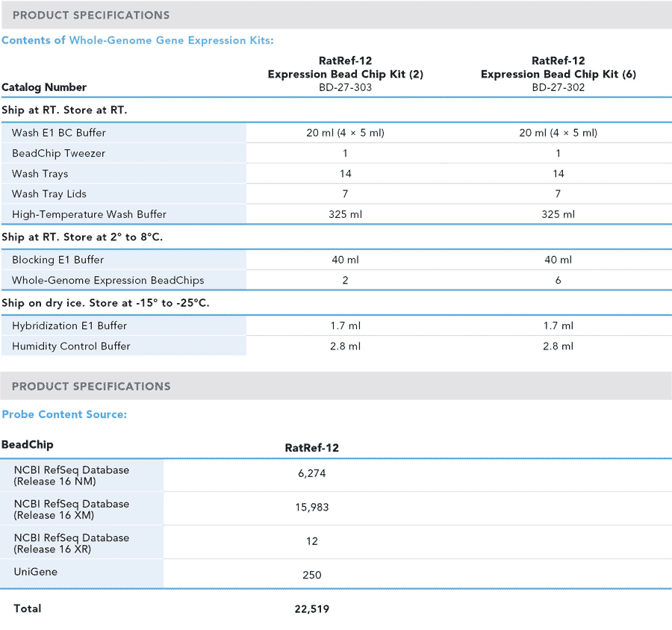Click the second 'PRODUCT SPECIFICATIONS' header
Viewport: 672px width, 630px height.
[91, 386]
